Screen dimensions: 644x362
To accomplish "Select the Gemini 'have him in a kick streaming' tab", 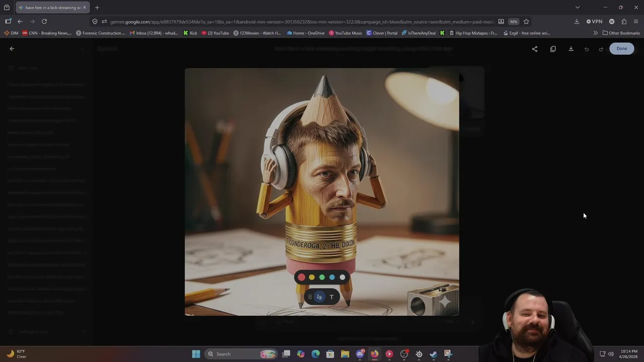I will [x=52, y=8].
